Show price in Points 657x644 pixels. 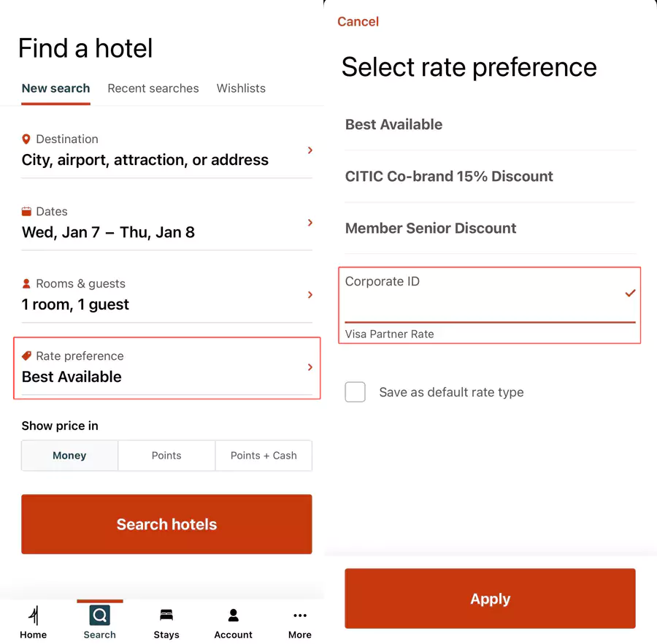166,456
